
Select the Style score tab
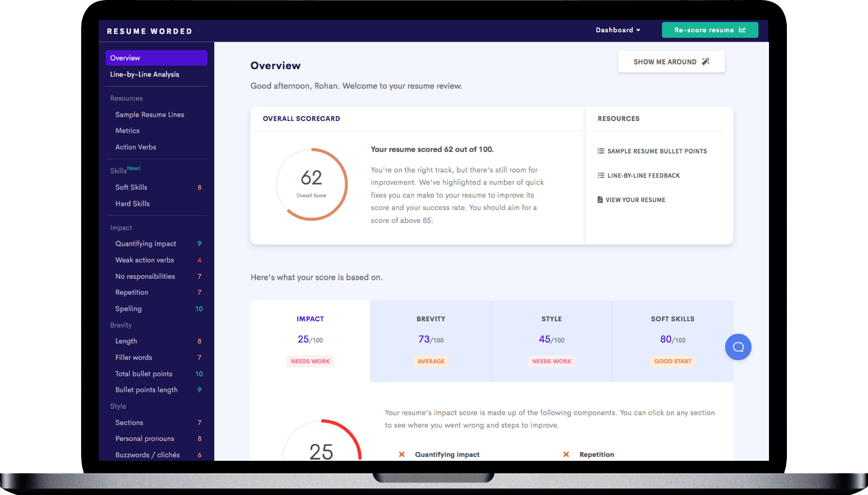552,341
